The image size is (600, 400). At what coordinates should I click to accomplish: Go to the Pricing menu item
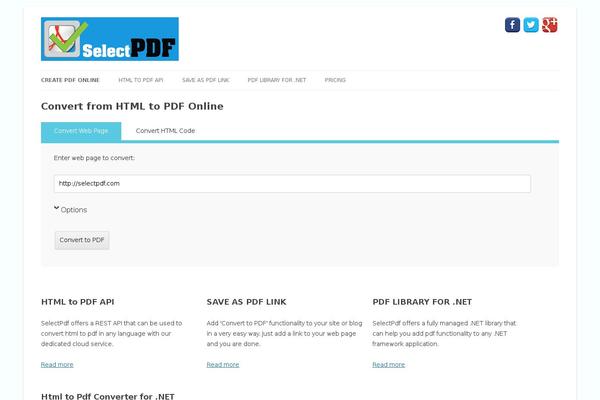point(335,80)
